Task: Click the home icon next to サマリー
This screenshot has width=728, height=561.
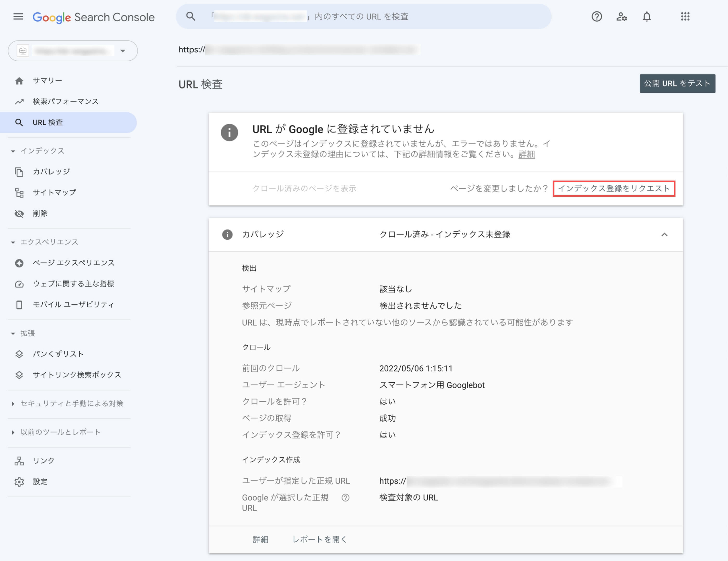Action: point(19,81)
